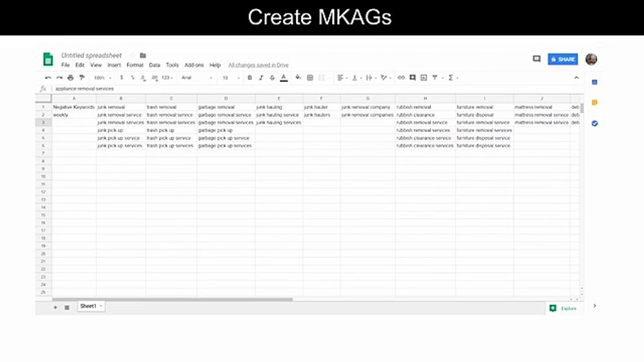This screenshot has width=644, height=362.
Task: Click the Insert comment toolbar icon
Action: click(x=413, y=78)
